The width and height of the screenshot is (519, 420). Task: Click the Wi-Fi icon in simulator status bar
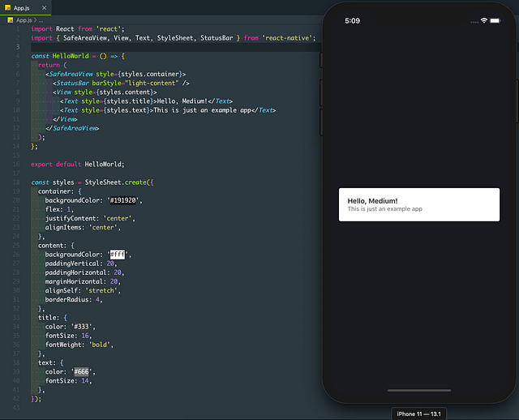click(x=484, y=20)
